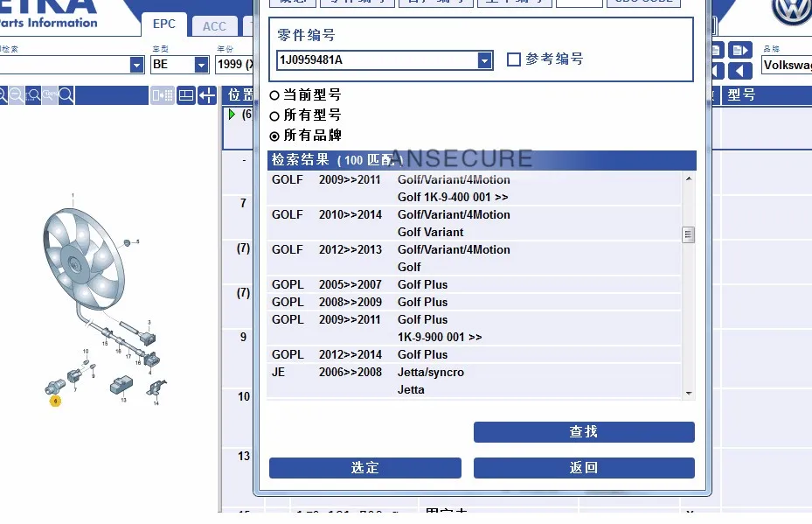Click the results list scroll-up arrow
This screenshot has width=812, height=524.
click(688, 178)
